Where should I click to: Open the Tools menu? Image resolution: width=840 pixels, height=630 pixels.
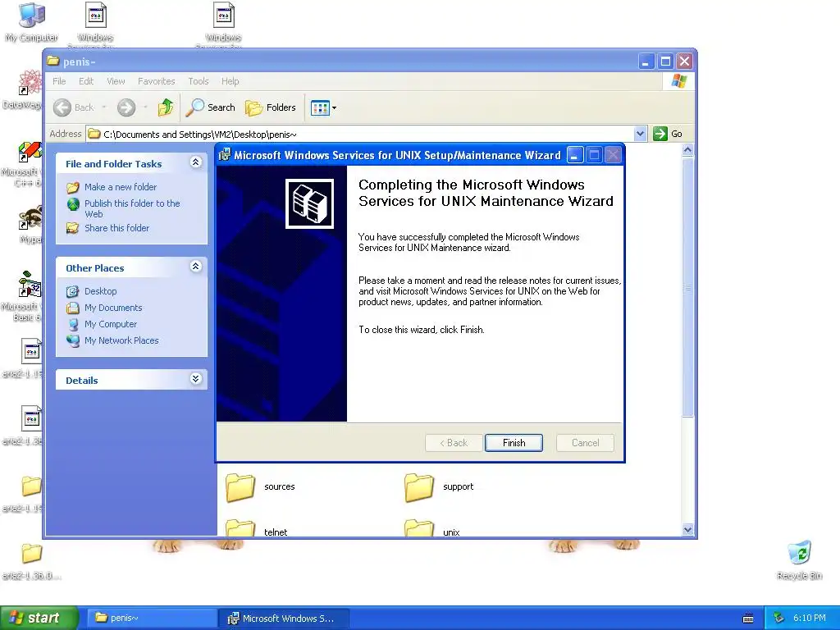pos(199,81)
